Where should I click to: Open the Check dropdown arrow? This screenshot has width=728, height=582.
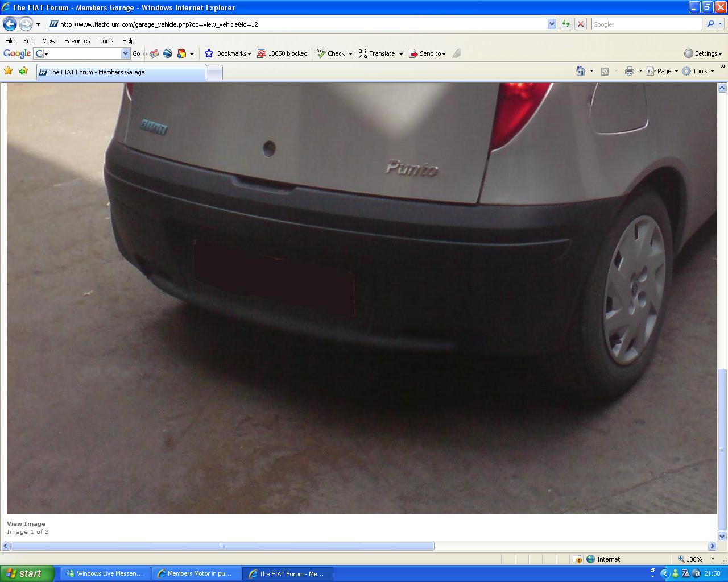[350, 53]
